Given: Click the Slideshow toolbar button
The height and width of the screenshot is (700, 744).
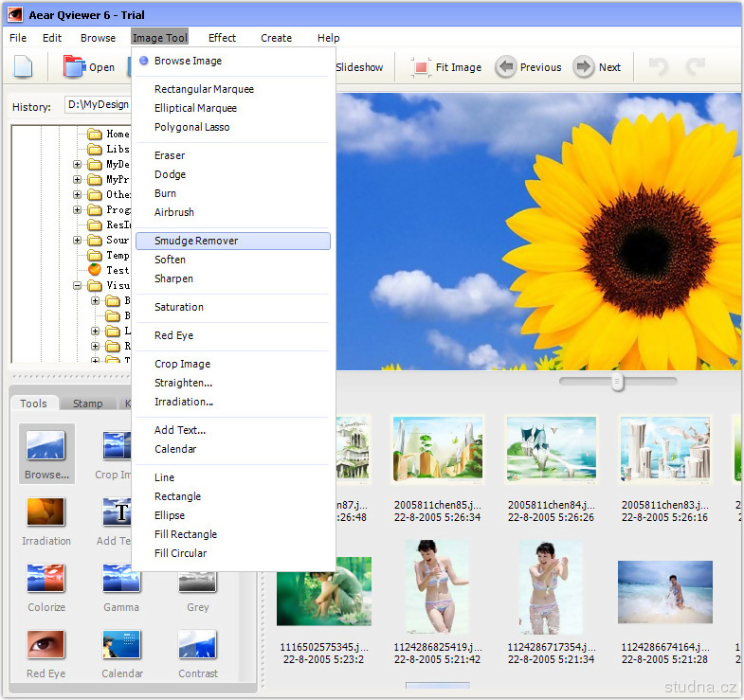Looking at the screenshot, I should (359, 67).
